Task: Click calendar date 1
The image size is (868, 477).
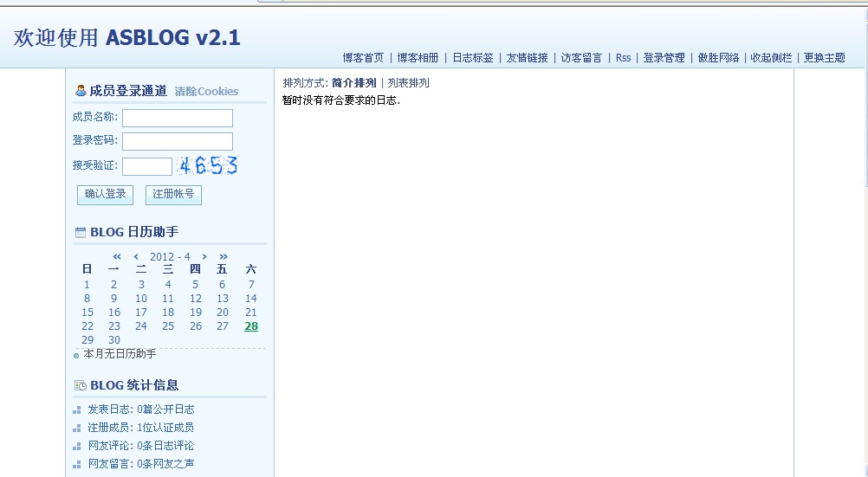Action: (87, 285)
